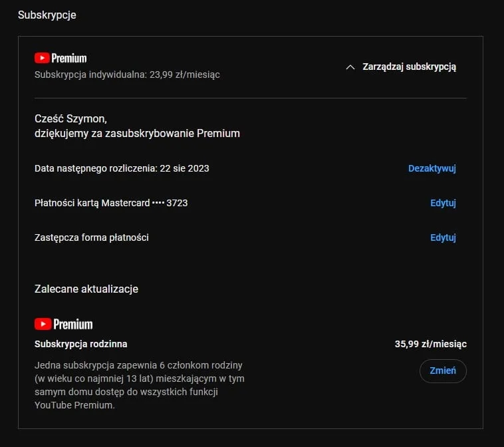This screenshot has width=504, height=447.
Task: Click Płatności kartą Mastercard •••• 3723 text
Action: coord(111,203)
